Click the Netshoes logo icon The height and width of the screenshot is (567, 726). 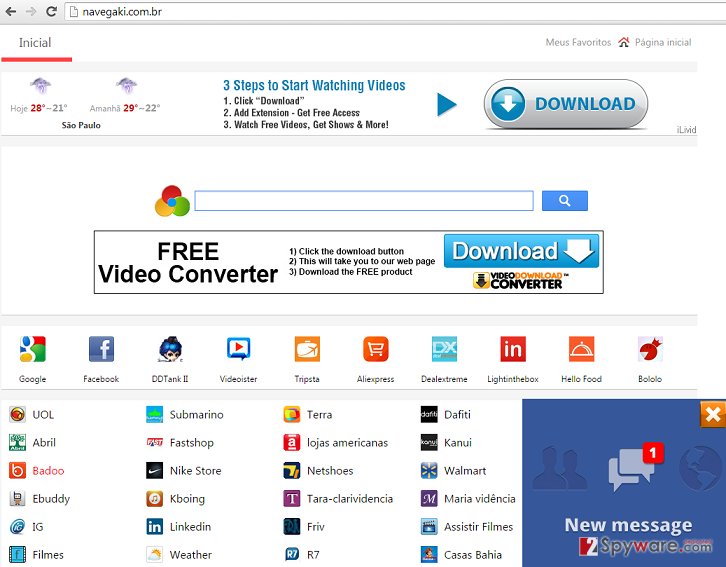pos(292,471)
